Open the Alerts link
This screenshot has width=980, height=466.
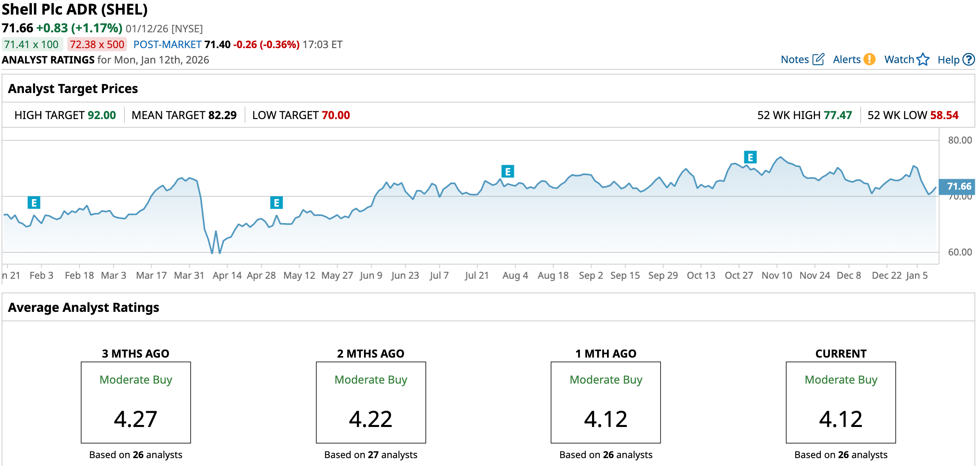pos(846,60)
